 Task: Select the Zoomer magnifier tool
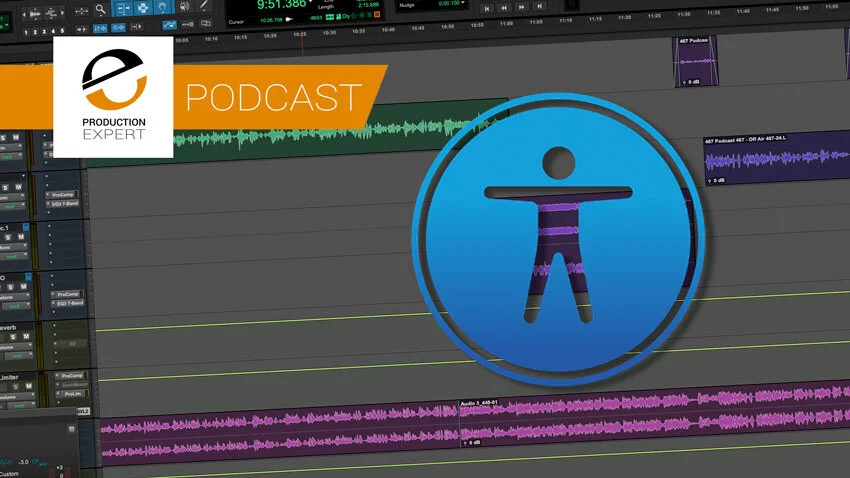pos(101,10)
